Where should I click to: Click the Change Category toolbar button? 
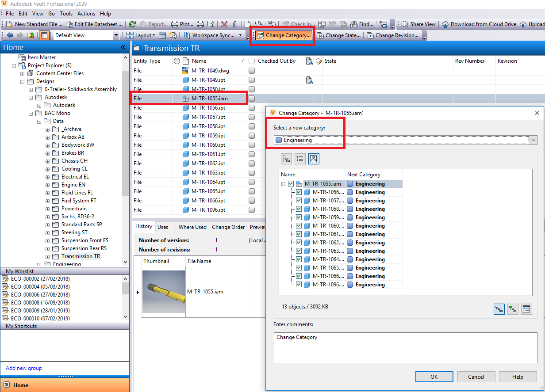point(284,35)
